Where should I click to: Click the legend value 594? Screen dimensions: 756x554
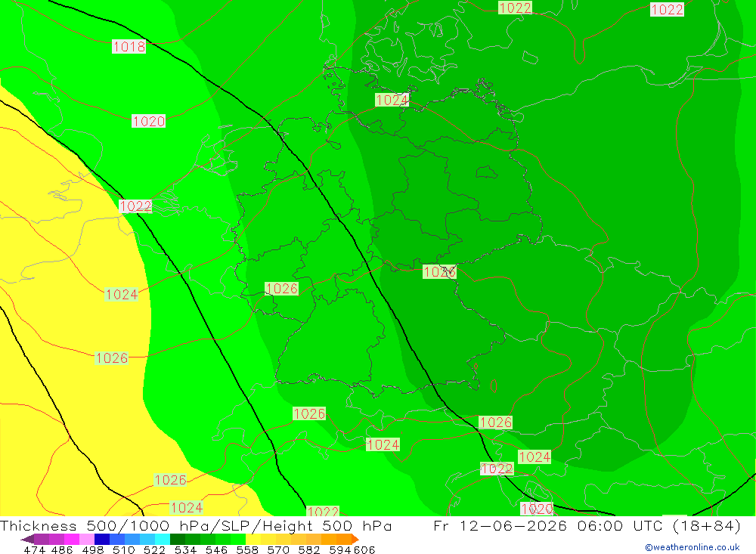(x=340, y=549)
